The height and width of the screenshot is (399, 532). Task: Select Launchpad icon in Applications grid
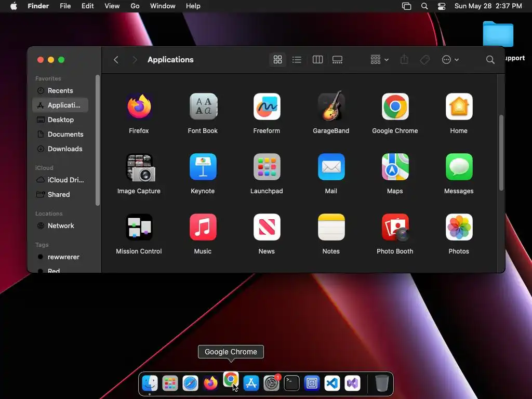coord(267,167)
